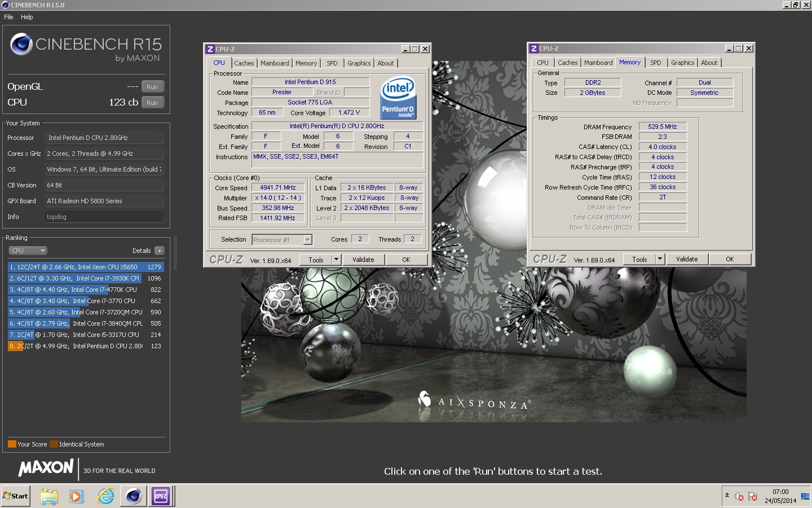812x508 pixels.
Task: Switch to Mainboard tab in right CPU-Z
Action: click(598, 63)
